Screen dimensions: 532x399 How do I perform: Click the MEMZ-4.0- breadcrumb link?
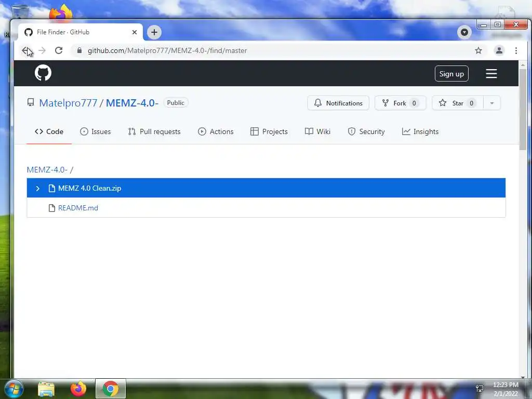pos(47,170)
